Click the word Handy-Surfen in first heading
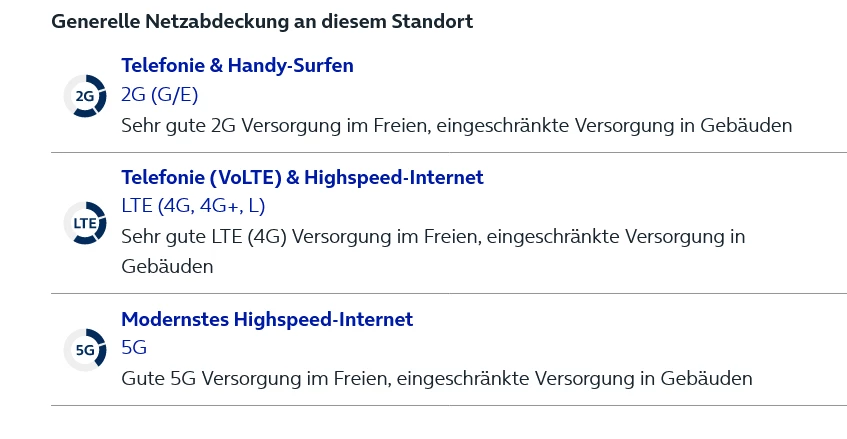847x439 pixels. (291, 65)
